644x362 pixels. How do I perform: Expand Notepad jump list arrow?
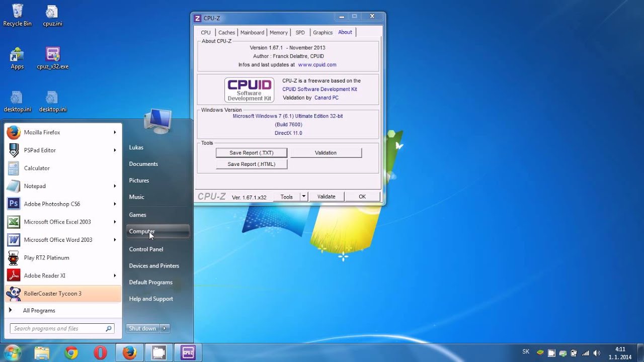(x=115, y=186)
